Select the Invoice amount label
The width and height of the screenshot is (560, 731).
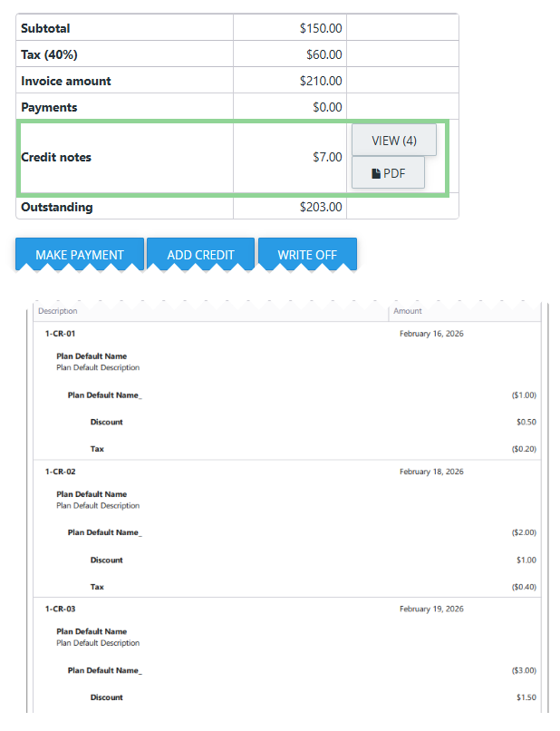tap(65, 81)
